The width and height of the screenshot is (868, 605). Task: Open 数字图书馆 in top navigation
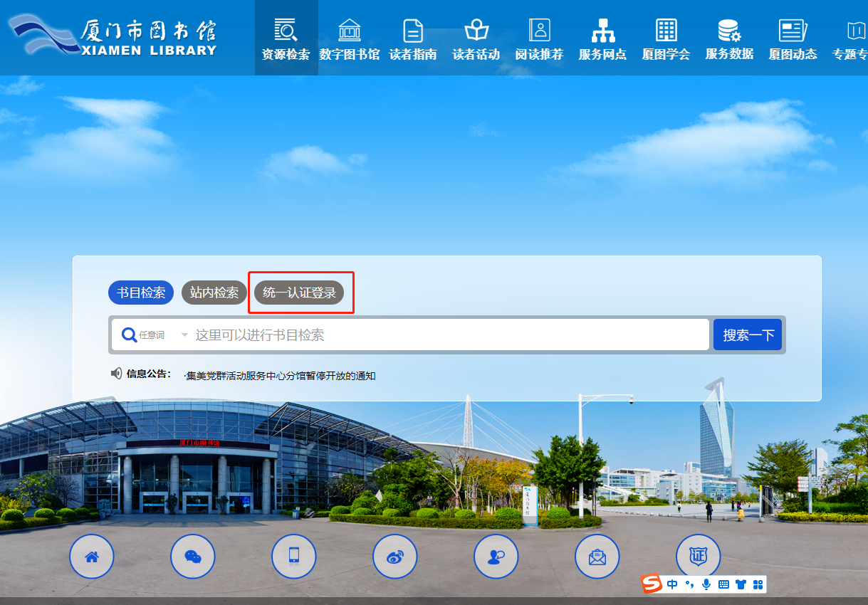click(x=350, y=40)
